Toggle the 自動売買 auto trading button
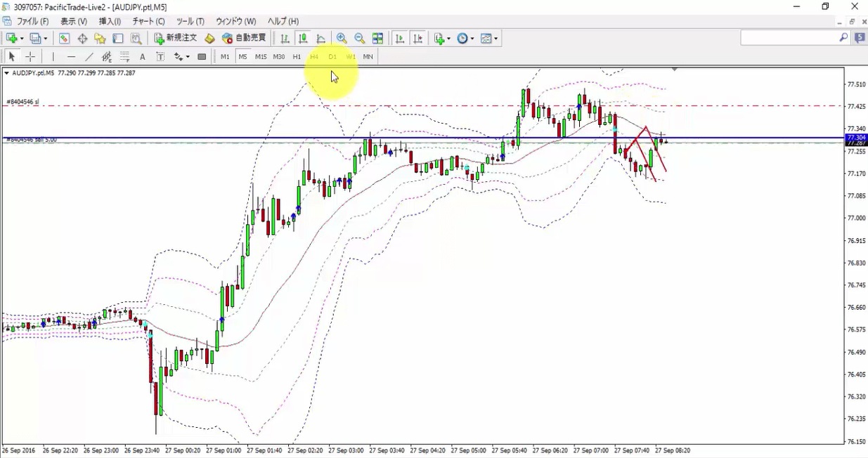This screenshot has width=868, height=458. coord(244,38)
